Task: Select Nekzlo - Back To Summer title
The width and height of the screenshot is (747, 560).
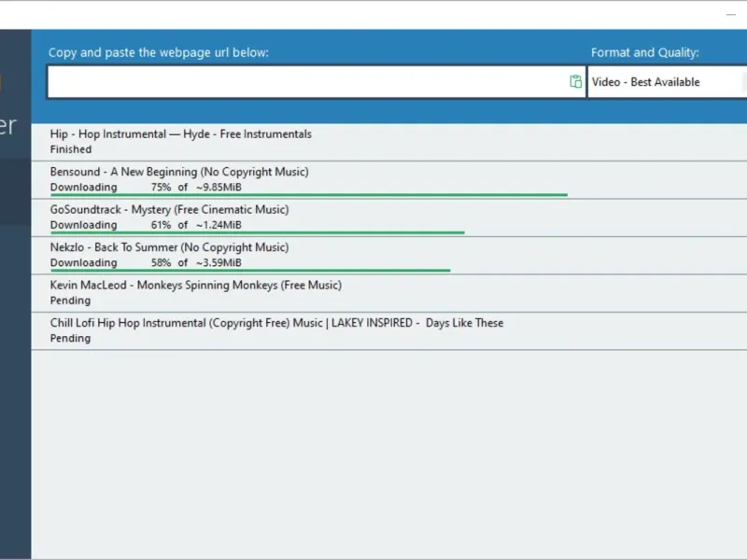Action: [169, 247]
